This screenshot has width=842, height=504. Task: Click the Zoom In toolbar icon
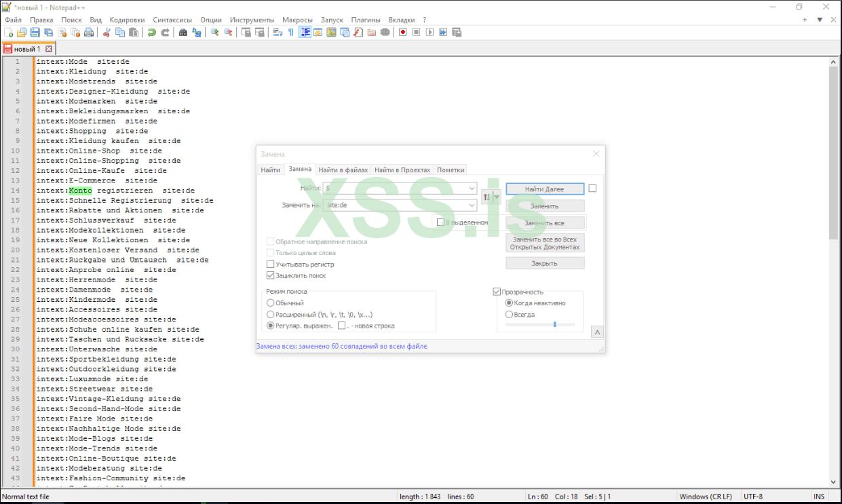point(215,32)
